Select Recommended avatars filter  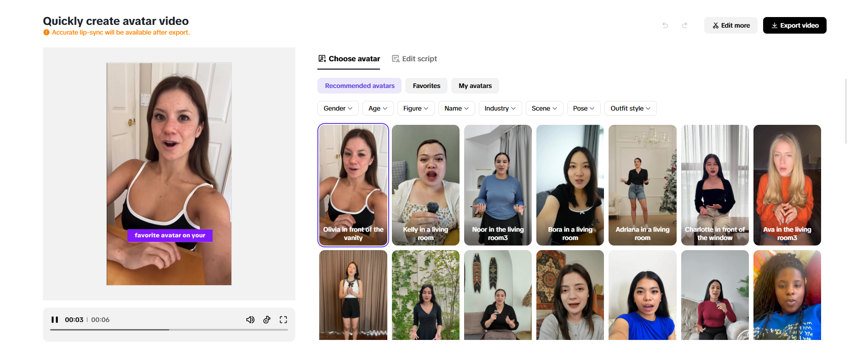[x=359, y=86]
